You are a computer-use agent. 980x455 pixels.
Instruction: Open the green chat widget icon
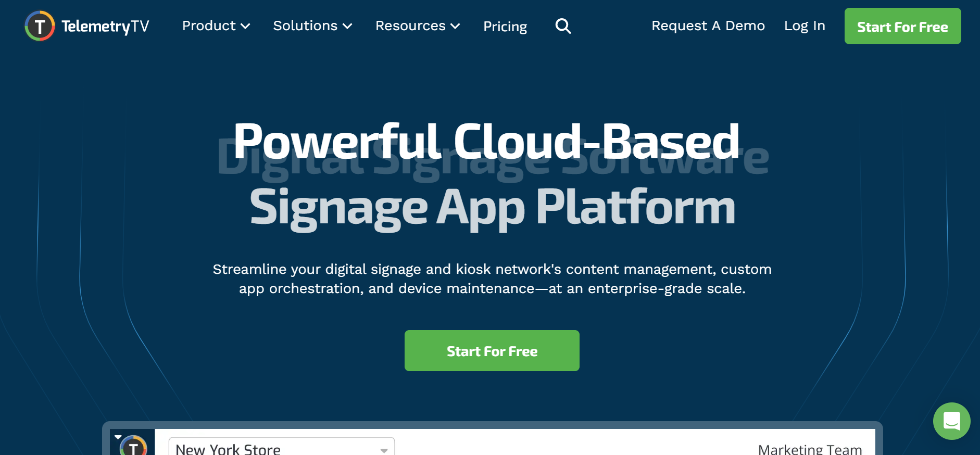click(x=951, y=421)
